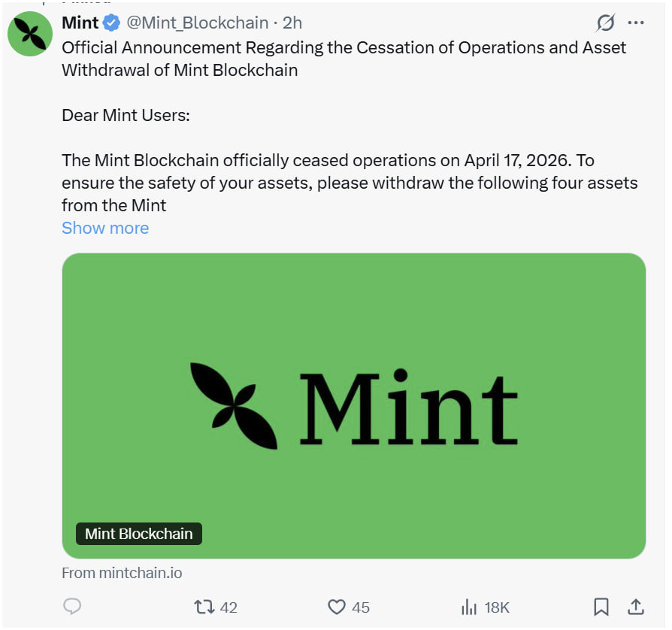Screen dimensions: 672x630
Task: Open the post via the 2h timestamp
Action: [292, 23]
